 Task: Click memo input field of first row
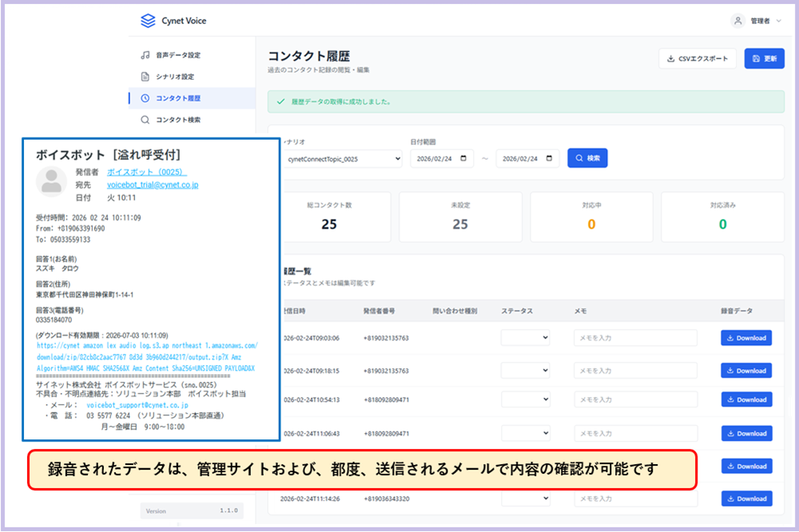click(634, 338)
